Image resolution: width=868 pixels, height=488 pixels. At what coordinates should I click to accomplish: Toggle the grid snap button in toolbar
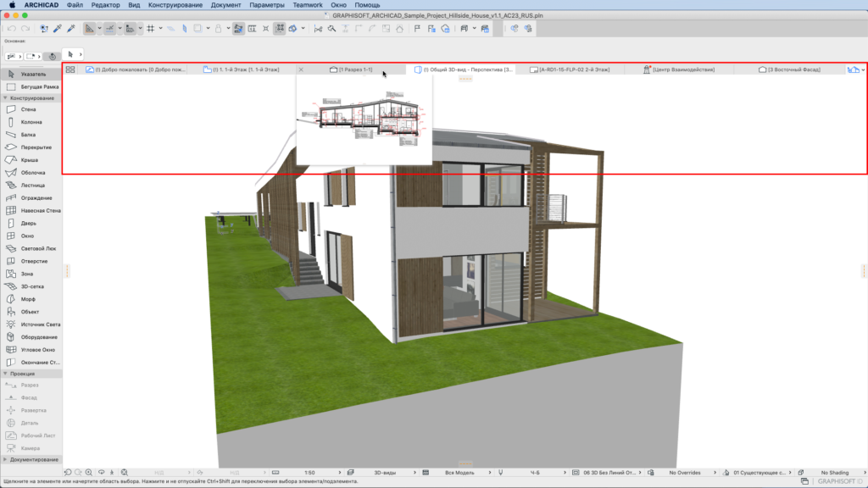(150, 28)
